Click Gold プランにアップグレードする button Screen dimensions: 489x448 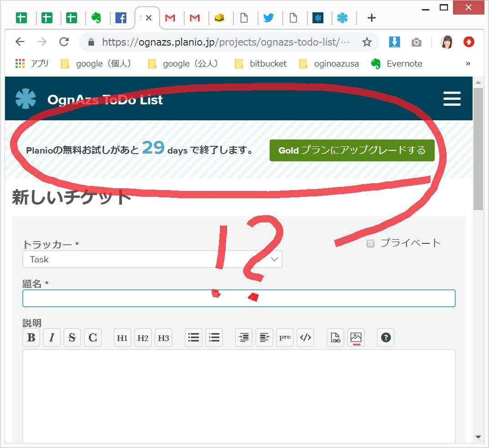pyautogui.click(x=352, y=150)
